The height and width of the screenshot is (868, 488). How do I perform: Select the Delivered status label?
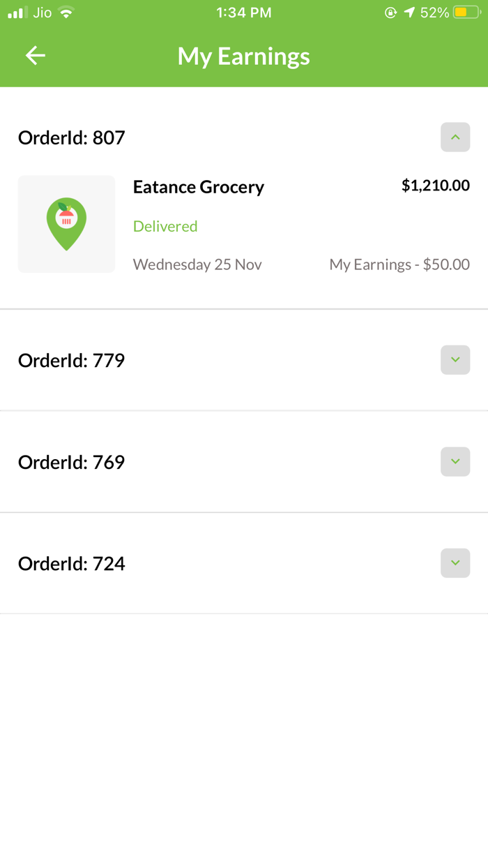(x=165, y=226)
